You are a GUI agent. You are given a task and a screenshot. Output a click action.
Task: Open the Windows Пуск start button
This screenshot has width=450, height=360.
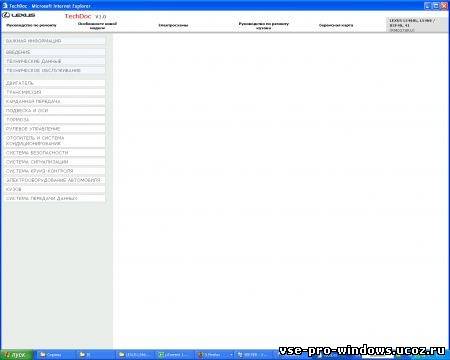coord(16,355)
